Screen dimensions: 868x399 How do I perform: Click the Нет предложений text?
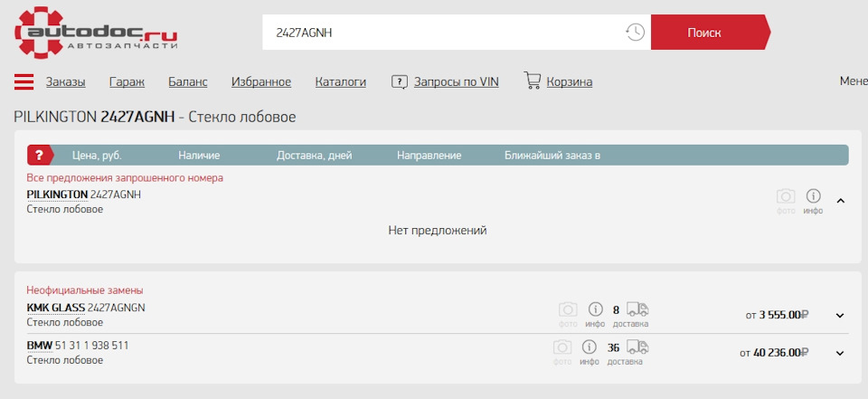[438, 231]
